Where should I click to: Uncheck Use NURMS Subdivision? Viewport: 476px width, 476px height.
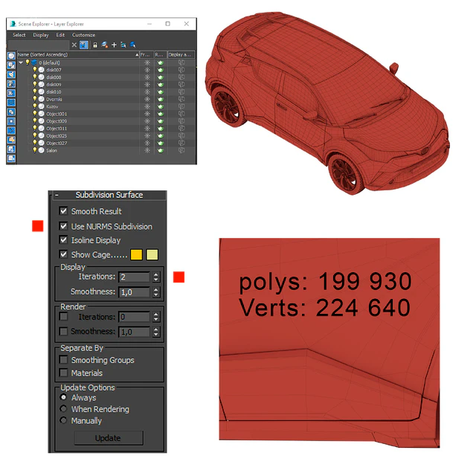tap(63, 226)
